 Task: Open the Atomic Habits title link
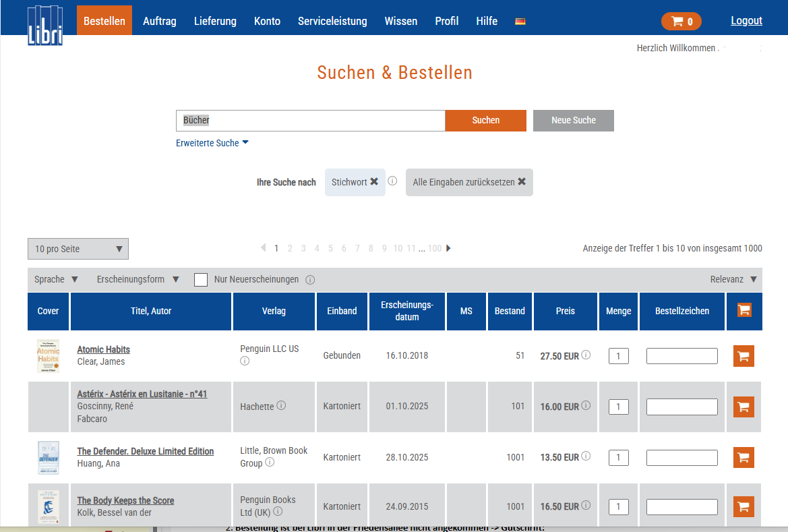tap(104, 349)
